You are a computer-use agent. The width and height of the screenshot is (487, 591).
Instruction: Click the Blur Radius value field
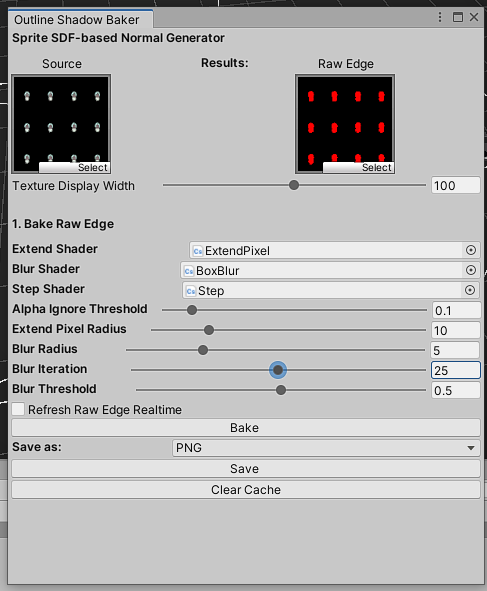click(455, 350)
